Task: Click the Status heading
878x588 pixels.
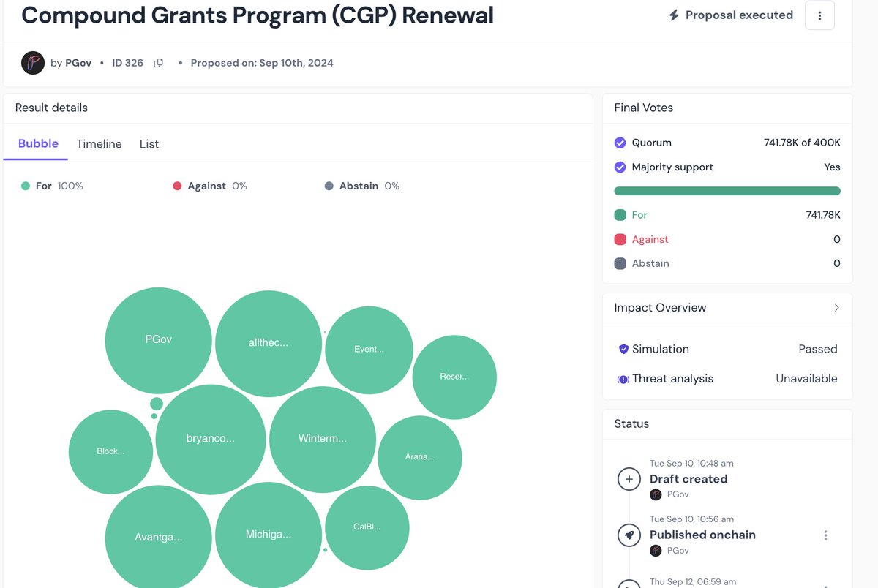Action: pyautogui.click(x=631, y=423)
